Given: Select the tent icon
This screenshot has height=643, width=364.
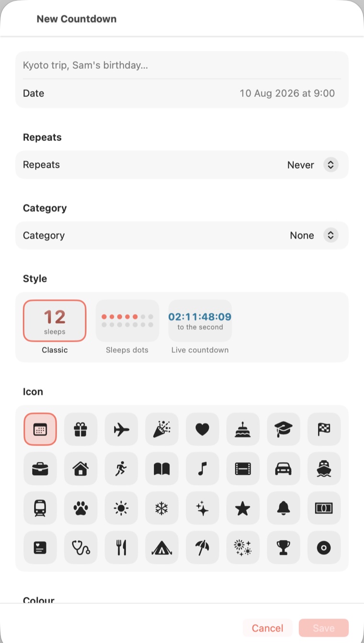Looking at the screenshot, I should pyautogui.click(x=162, y=547).
